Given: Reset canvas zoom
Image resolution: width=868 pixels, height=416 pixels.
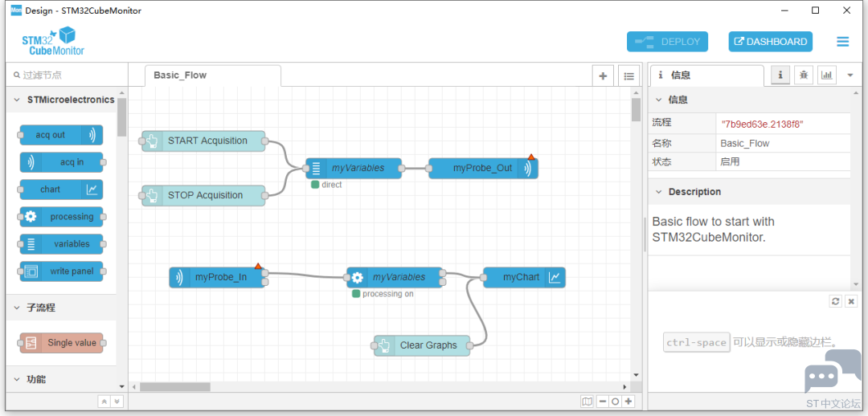Looking at the screenshot, I should click(615, 402).
